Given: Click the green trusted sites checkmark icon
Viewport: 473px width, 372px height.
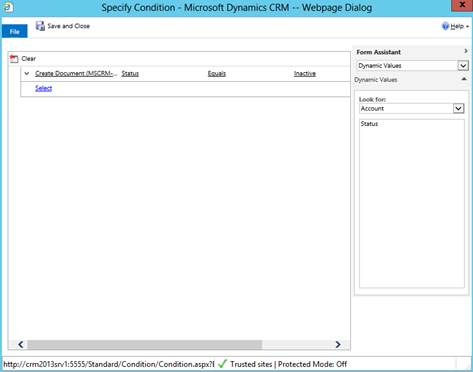Looking at the screenshot, I should [x=222, y=364].
